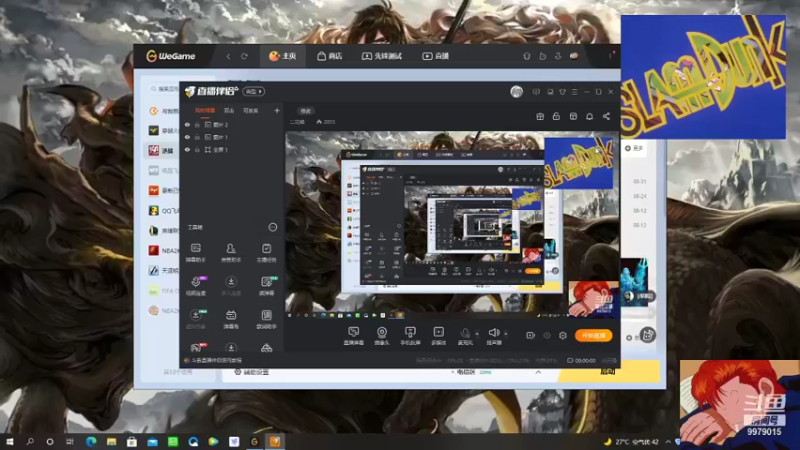
Task: Open the third-row download tool with green badge
Action: 196,319
